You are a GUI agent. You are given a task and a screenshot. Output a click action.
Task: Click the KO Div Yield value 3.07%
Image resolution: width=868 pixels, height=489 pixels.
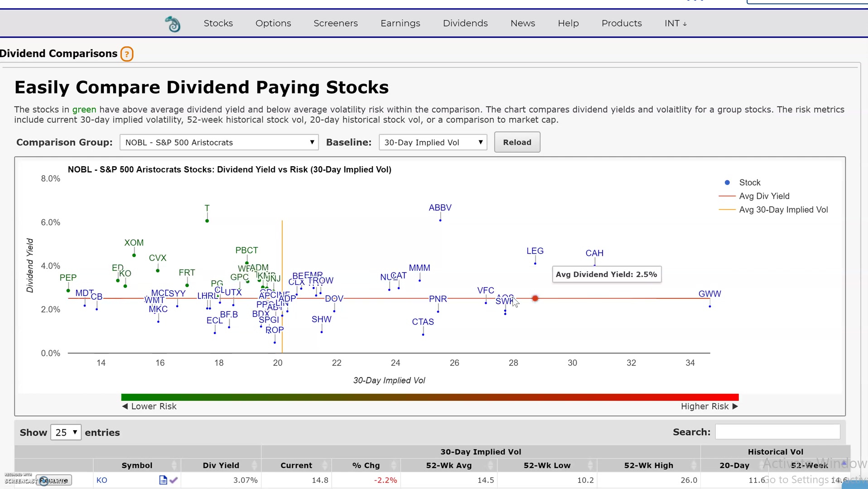point(245,480)
